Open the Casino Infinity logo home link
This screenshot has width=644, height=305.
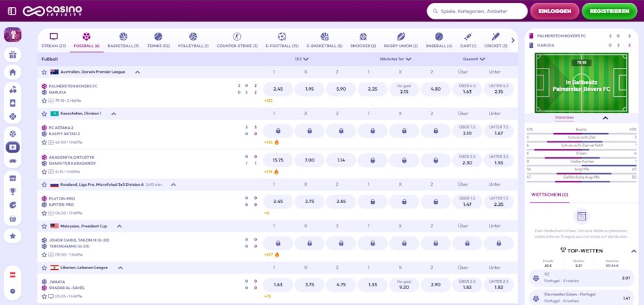[52, 11]
